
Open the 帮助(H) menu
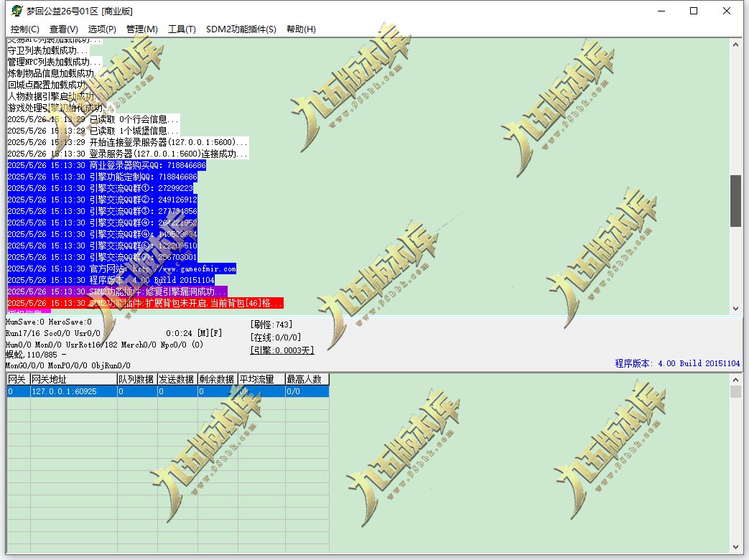tap(301, 29)
